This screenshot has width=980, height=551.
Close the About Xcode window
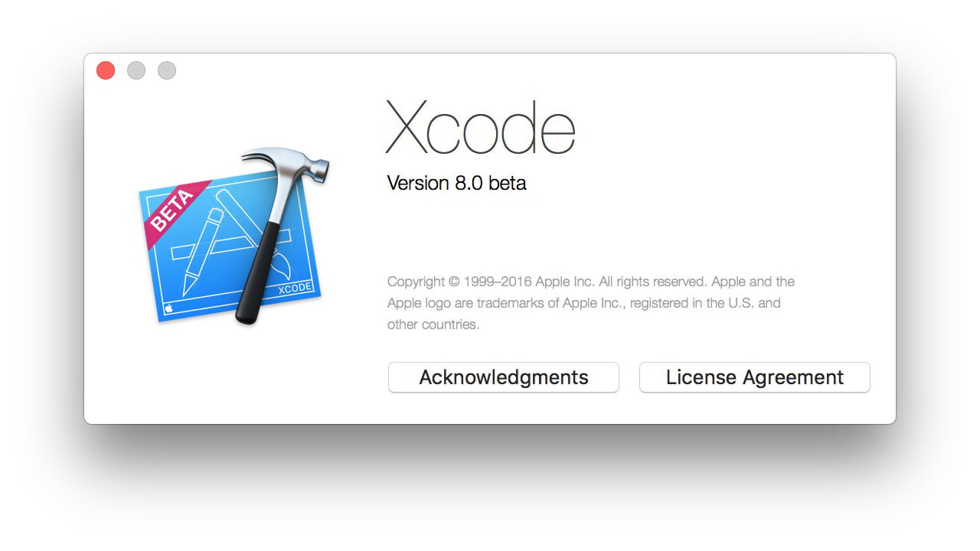[106, 70]
